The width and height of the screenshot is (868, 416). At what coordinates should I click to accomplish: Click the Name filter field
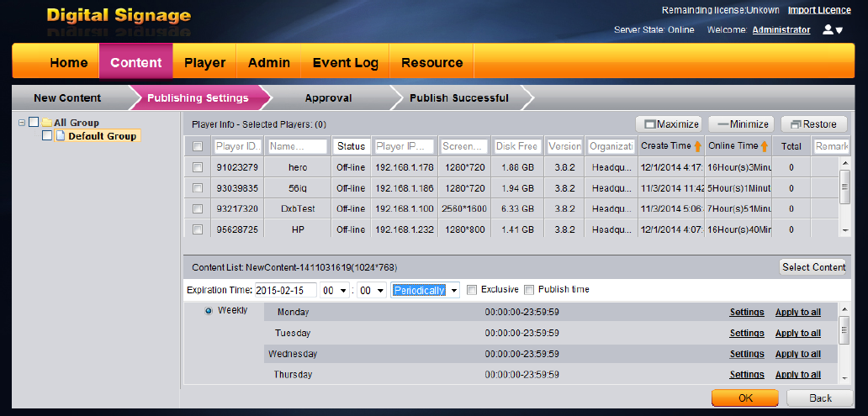298,146
